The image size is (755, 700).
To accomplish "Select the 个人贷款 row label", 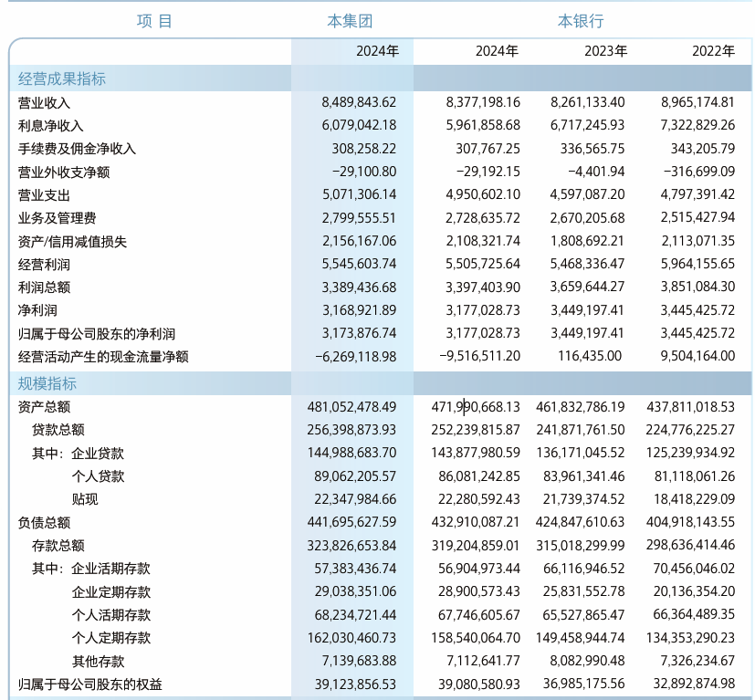I will (99, 476).
